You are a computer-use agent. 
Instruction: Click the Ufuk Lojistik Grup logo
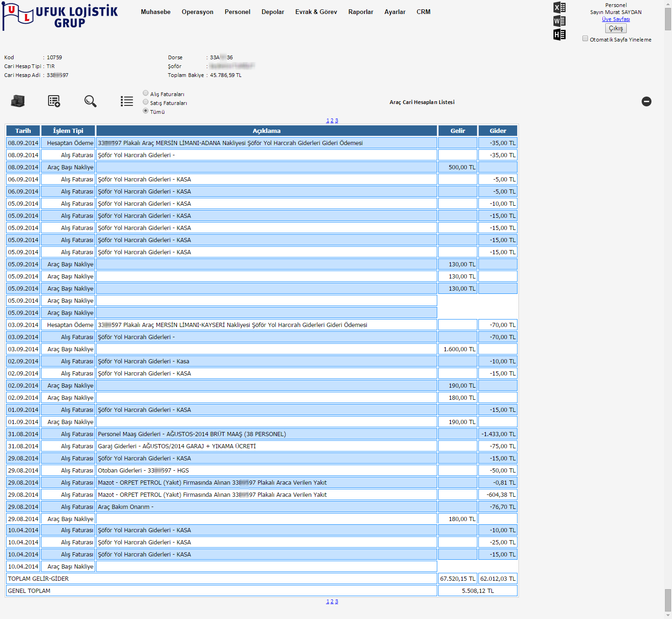click(60, 16)
